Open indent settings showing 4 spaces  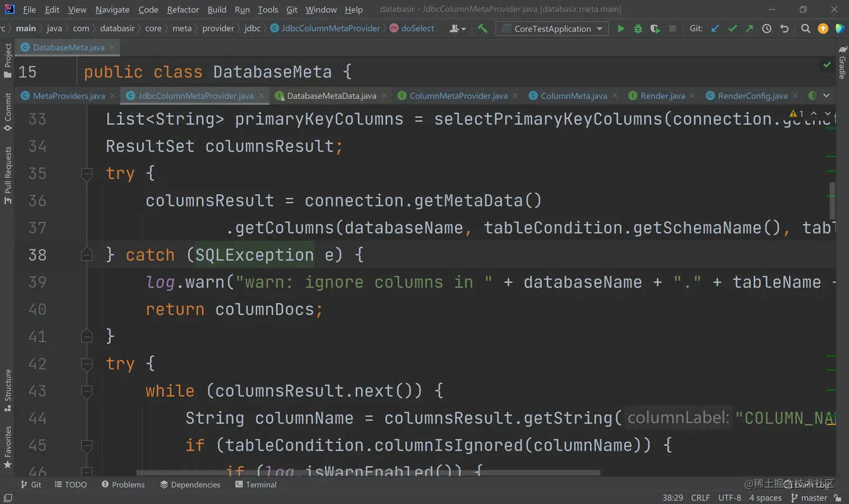(765, 498)
